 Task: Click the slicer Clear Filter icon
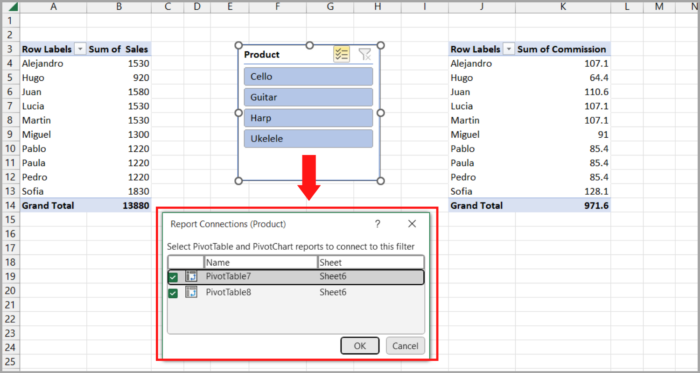click(x=365, y=54)
